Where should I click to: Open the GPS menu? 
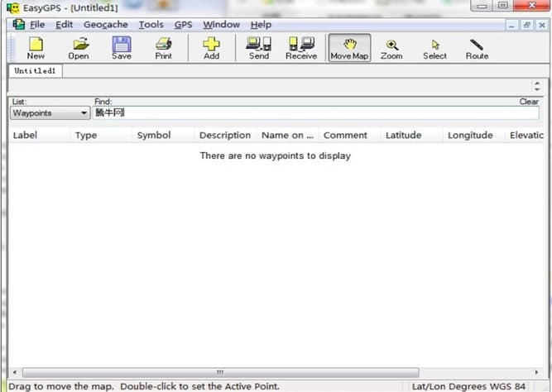(183, 25)
